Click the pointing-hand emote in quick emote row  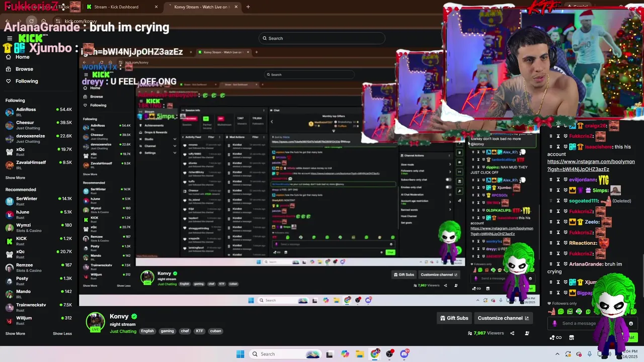(x=552, y=311)
